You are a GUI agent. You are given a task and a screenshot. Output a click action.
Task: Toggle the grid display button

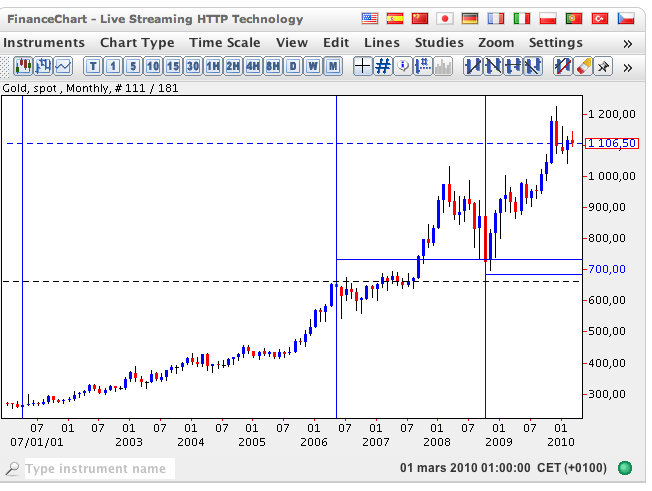(381, 66)
